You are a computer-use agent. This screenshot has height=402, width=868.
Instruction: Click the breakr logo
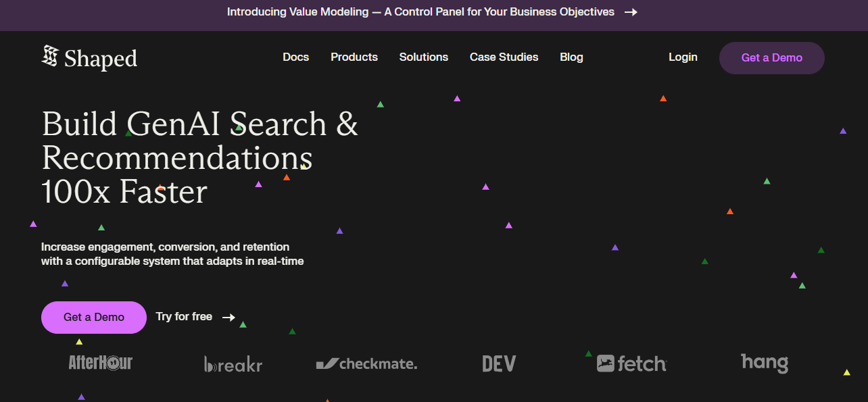point(233,364)
